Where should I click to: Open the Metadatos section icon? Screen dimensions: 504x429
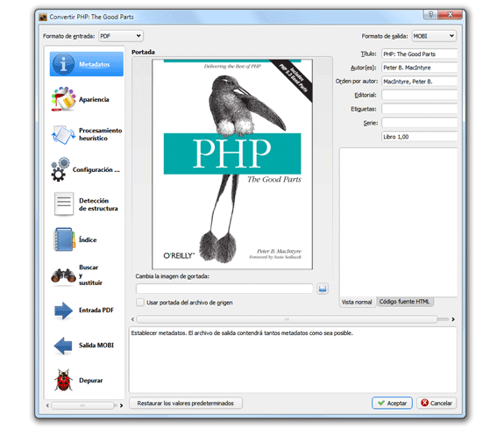63,64
